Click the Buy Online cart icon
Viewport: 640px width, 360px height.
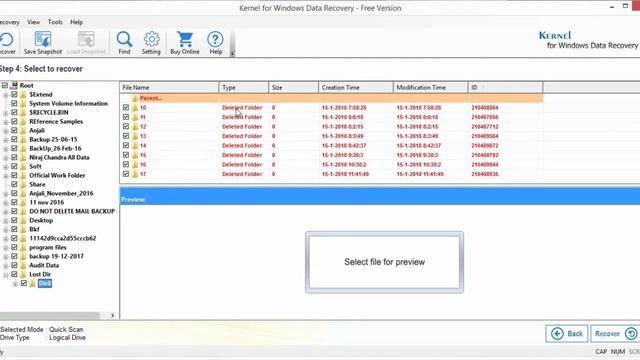[185, 40]
